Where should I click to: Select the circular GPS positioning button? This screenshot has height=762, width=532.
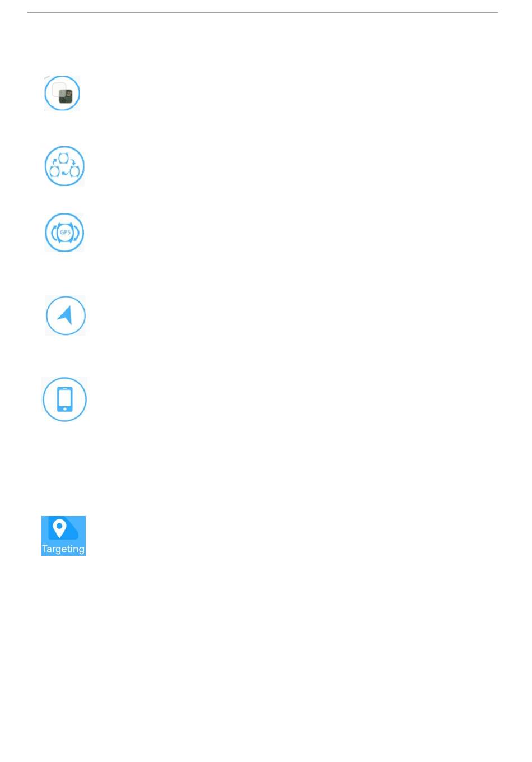64,232
